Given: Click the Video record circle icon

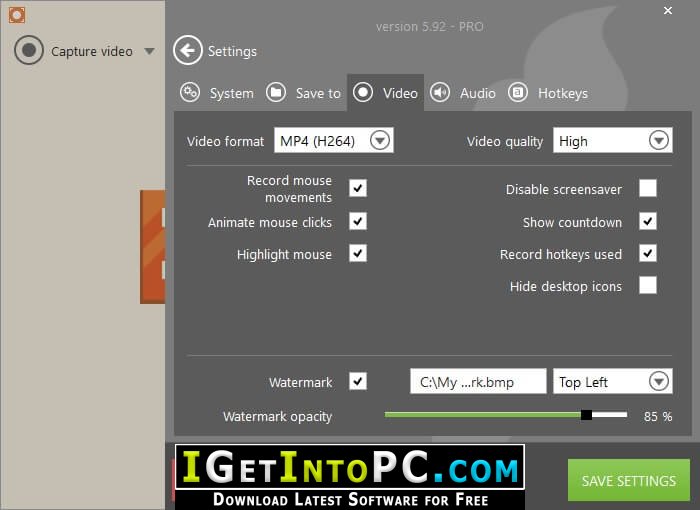Looking at the screenshot, I should tap(363, 93).
